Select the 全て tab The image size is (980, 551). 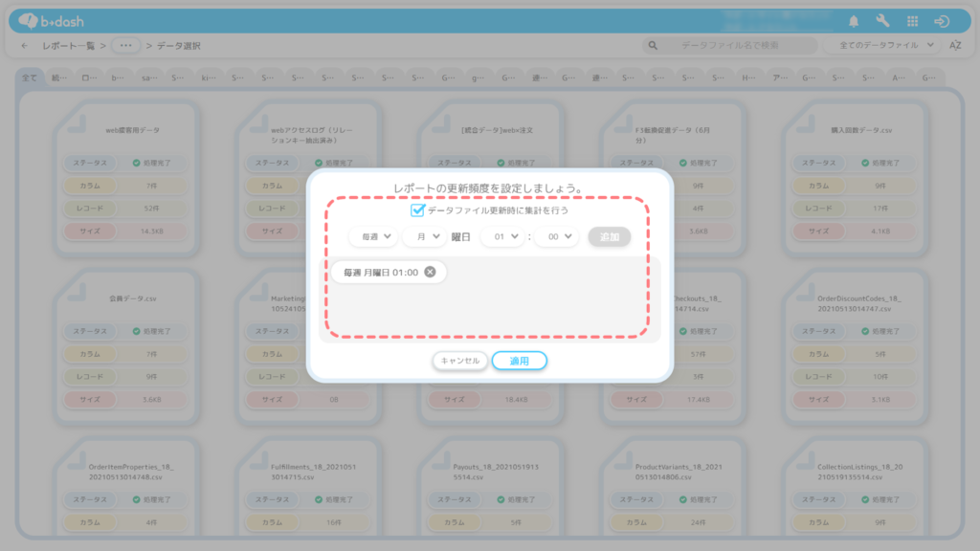30,78
